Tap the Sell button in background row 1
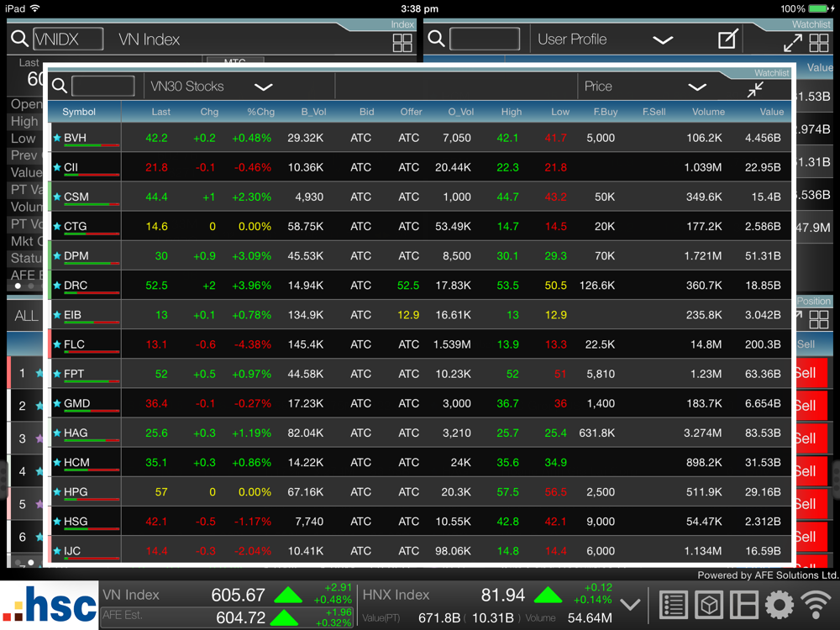The width and height of the screenshot is (840, 630). click(x=810, y=373)
